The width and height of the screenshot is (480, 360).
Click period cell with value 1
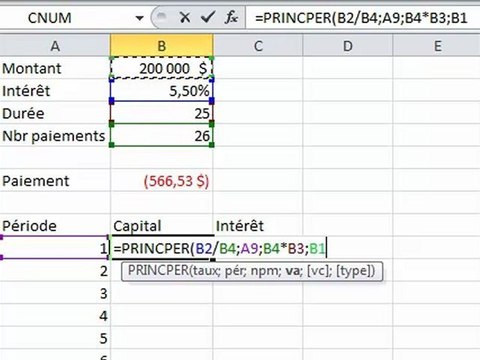[x=55, y=248]
